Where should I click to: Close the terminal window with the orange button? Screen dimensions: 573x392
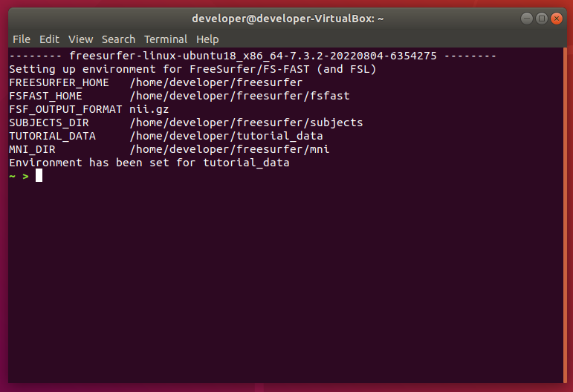557,18
